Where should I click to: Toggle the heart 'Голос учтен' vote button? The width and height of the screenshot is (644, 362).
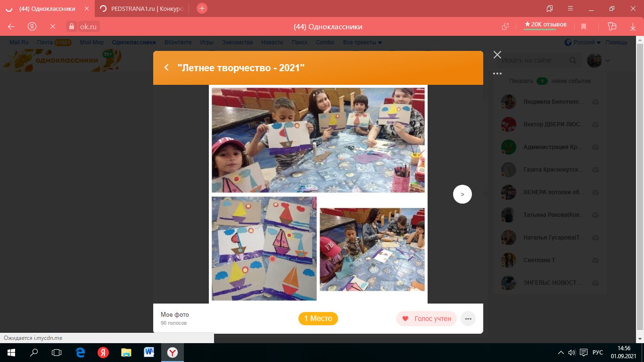(x=426, y=319)
